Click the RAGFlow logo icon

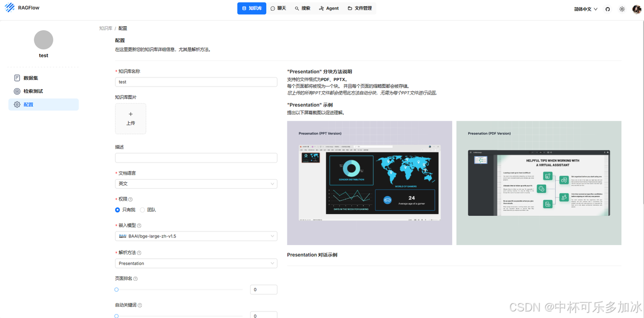pos(10,8)
